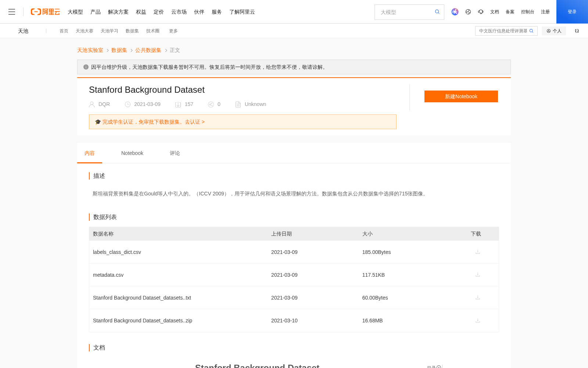Click the Stanford Background Dataset title
Screen dimensions: 588x368
pos(147,90)
